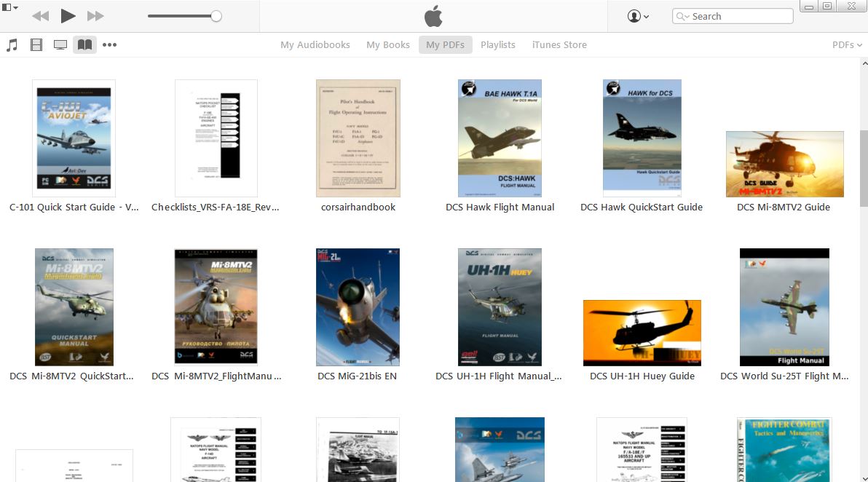Click the 'DCS Hawk Flight Manual' title
This screenshot has height=482, width=868.
(x=500, y=207)
